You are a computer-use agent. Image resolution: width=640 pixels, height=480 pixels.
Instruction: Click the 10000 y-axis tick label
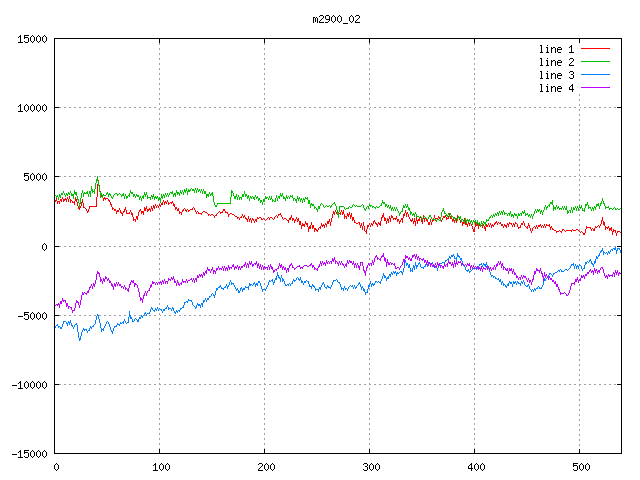click(x=32, y=108)
